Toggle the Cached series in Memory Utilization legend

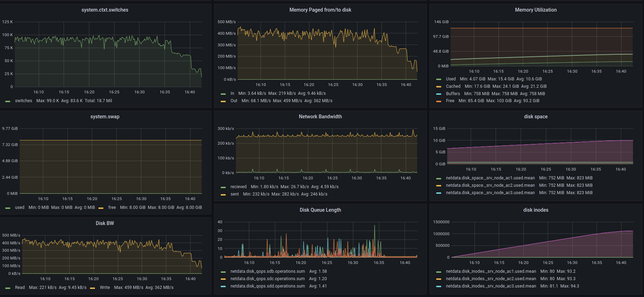coord(453,86)
